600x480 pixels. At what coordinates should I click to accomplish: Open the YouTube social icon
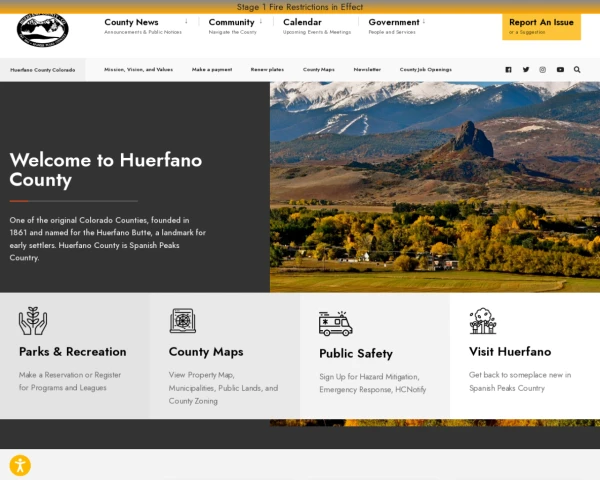(560, 70)
